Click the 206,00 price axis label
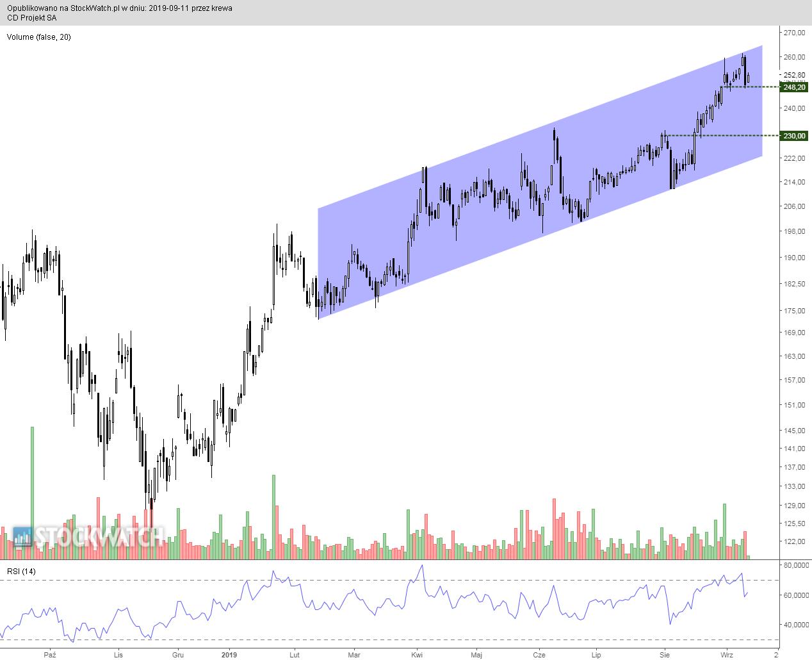This screenshot has height=660, width=812. coord(795,206)
